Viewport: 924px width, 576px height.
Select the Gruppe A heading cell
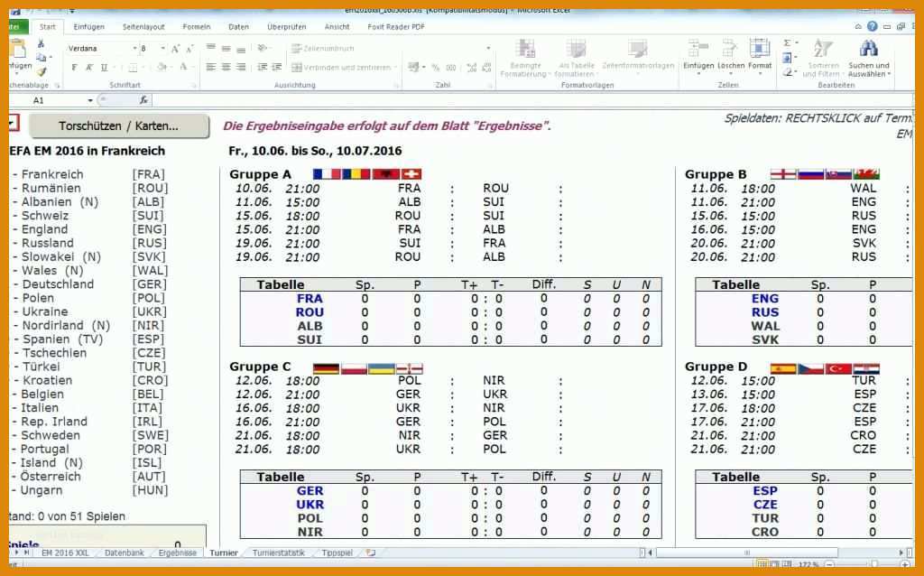261,174
